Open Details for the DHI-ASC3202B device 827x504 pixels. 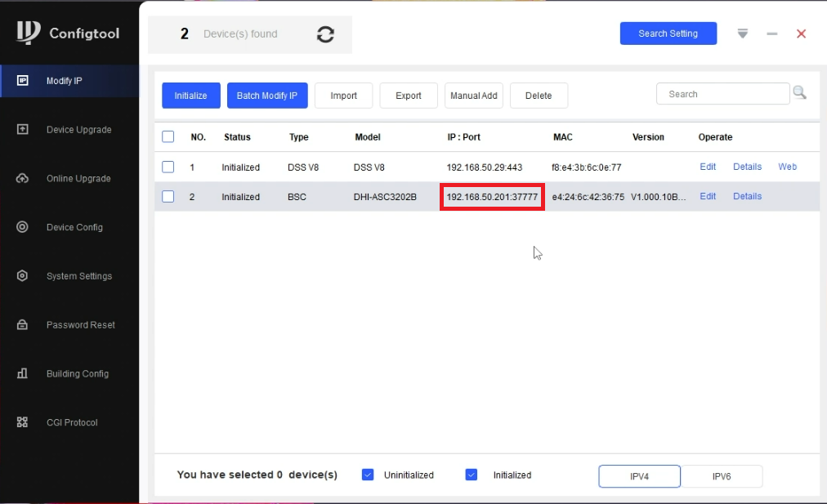click(747, 196)
